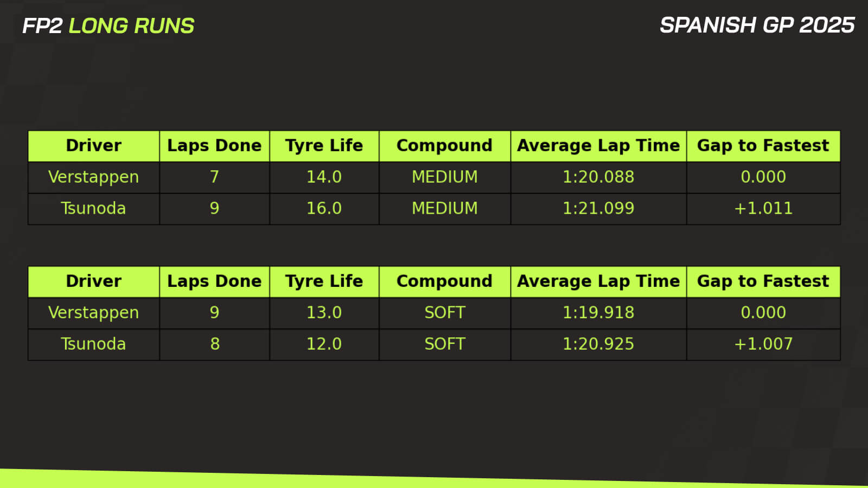Click the 1:19.918 average lap time

(598, 313)
